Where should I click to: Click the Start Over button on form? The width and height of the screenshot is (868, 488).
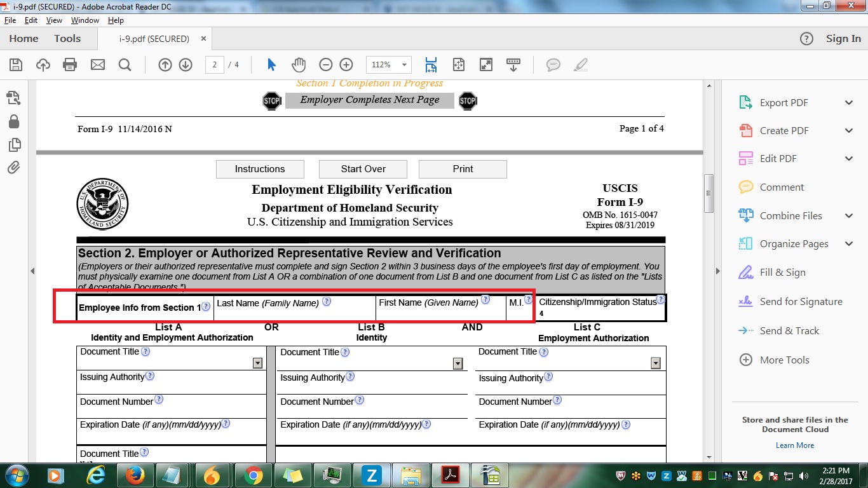coord(363,168)
